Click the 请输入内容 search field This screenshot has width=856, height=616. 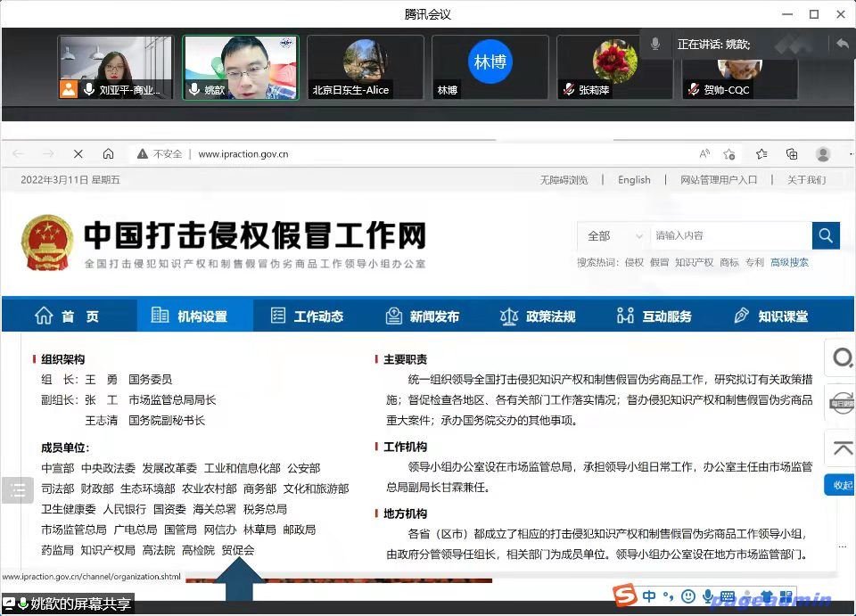(731, 235)
